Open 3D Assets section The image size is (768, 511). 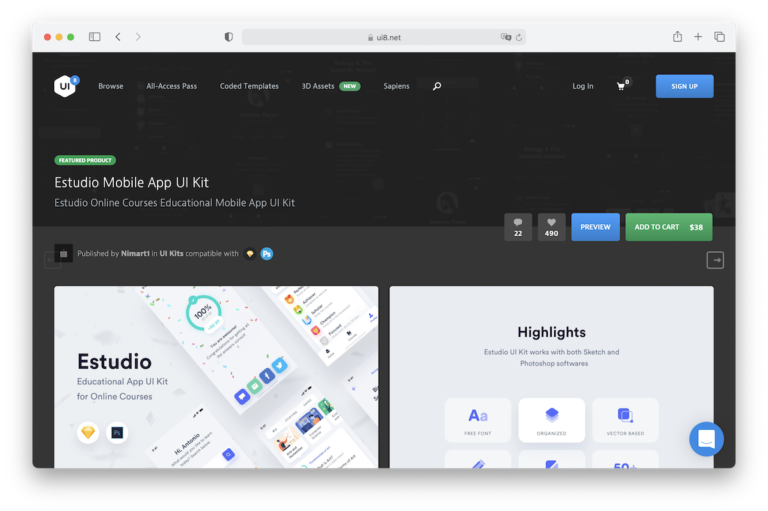point(318,86)
